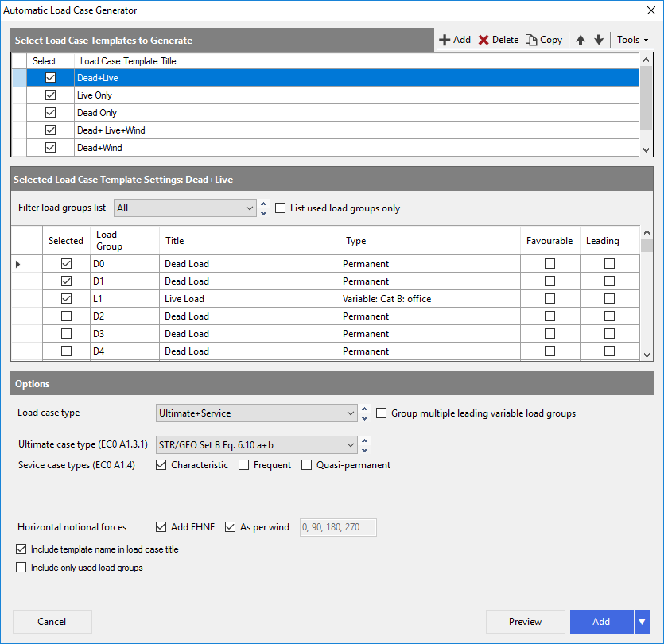
Task: Uncheck the Dead+ Live+Wind template checkbox
Action: point(50,130)
